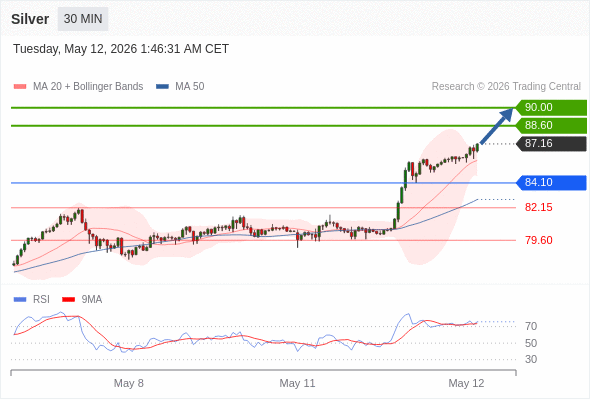Click the May 8 date axis label
Screen dimensions: 590x400
(x=129, y=383)
